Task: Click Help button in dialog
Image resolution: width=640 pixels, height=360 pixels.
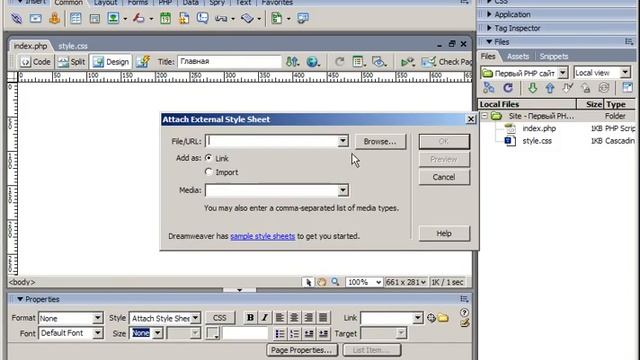Action: point(444,233)
